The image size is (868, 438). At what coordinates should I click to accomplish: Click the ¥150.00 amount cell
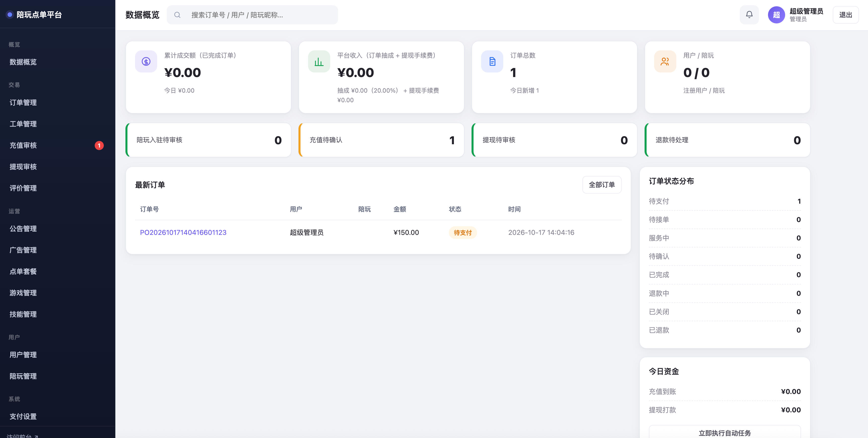[x=406, y=233]
